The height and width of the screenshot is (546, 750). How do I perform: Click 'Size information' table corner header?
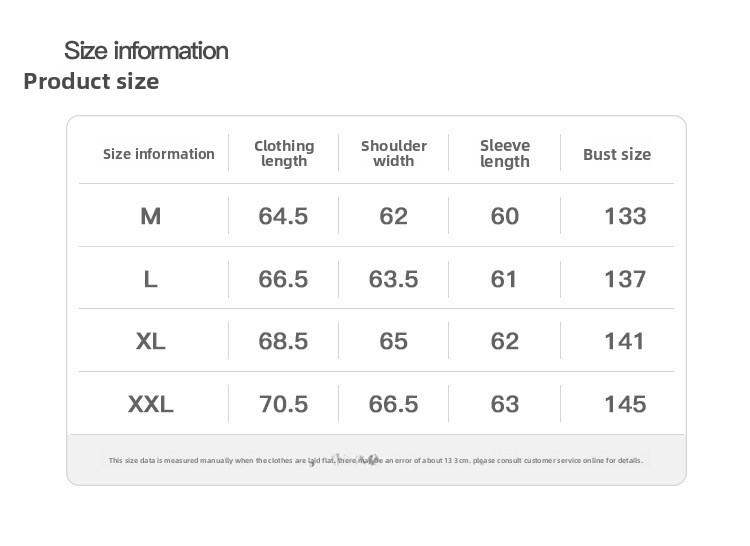pyautogui.click(x=159, y=154)
